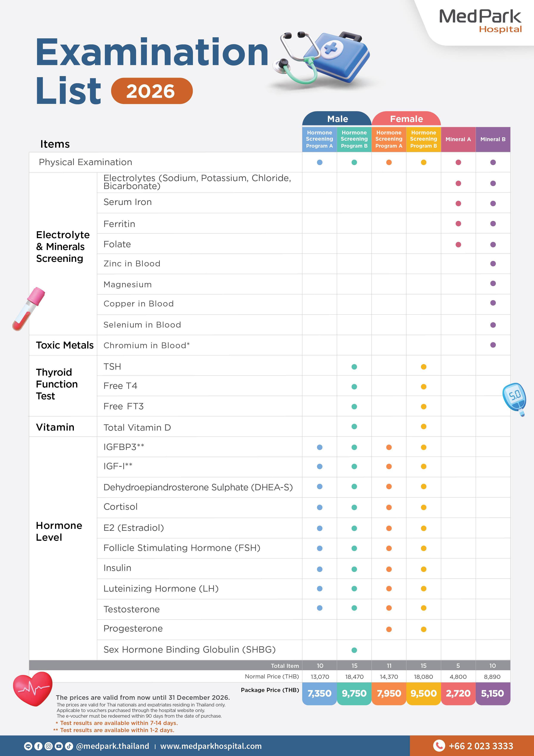Open the YouTube icon
This screenshot has height=756, width=534.
click(x=59, y=746)
